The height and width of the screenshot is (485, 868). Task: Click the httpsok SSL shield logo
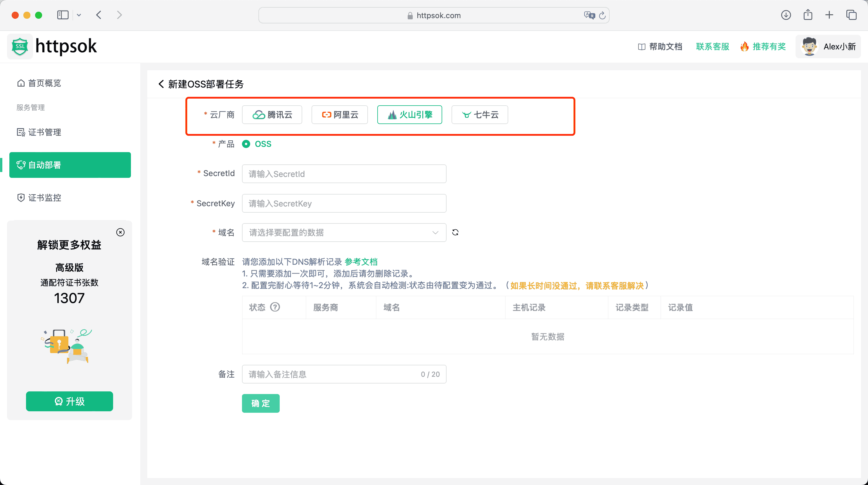[20, 46]
